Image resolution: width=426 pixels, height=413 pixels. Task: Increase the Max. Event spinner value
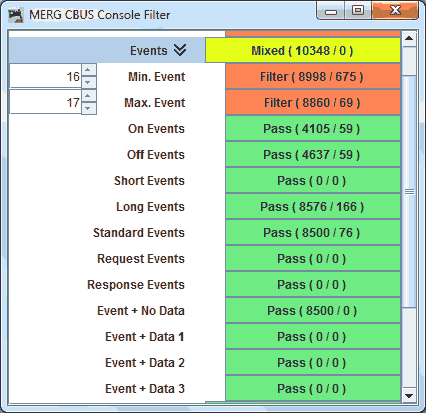click(88, 96)
